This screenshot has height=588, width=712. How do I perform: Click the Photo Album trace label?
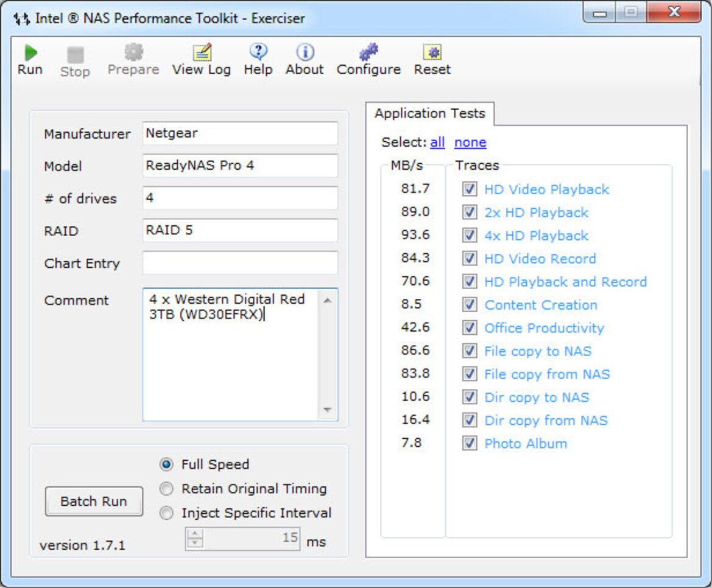[x=526, y=444]
